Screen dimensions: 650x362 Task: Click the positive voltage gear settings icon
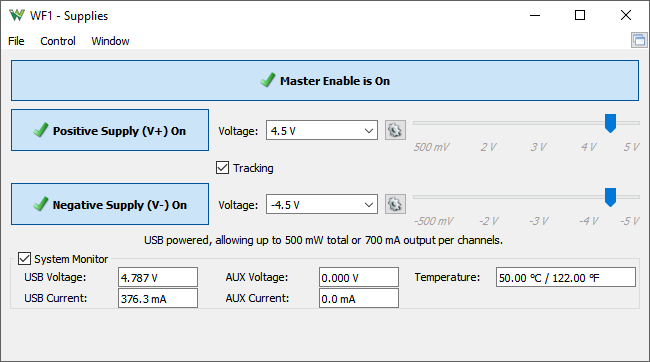pyautogui.click(x=395, y=131)
